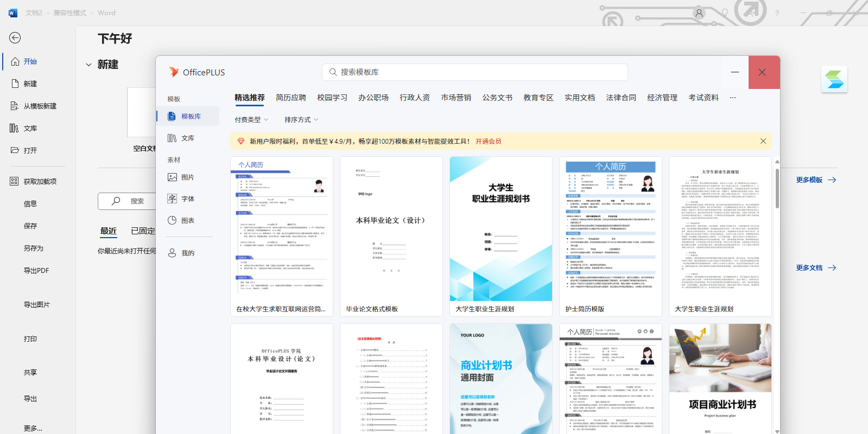
Task: Open 护士简历模版 thumbnail
Action: (611, 237)
